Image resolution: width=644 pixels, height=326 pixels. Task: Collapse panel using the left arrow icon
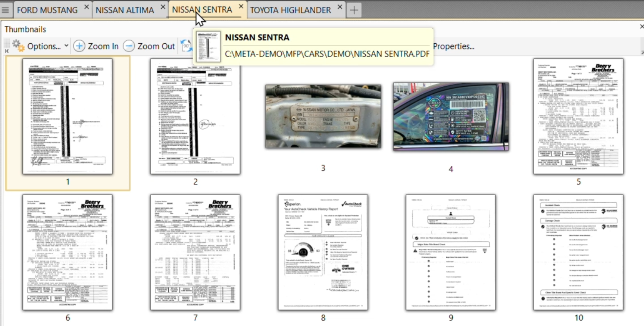click(7, 51)
